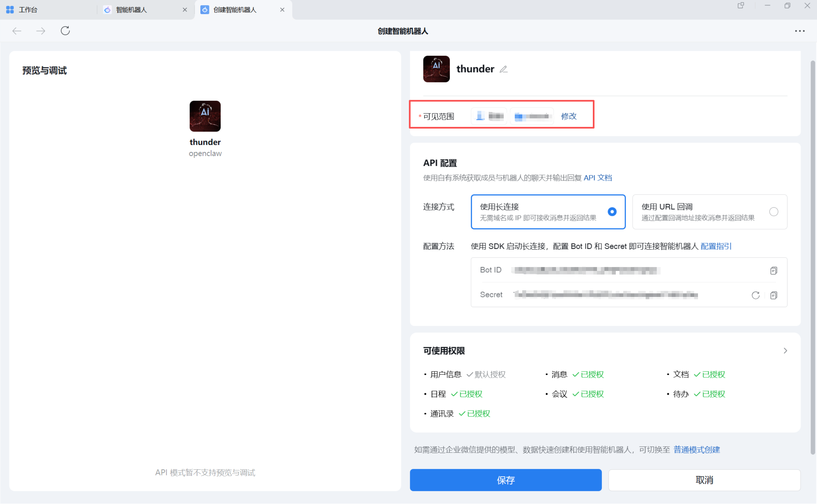Reload the page with the refresh icon
The image size is (817, 504).
(x=65, y=31)
